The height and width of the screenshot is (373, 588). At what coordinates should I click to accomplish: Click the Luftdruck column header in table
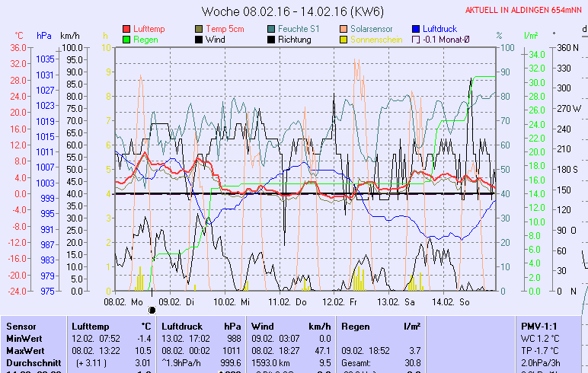click(181, 326)
